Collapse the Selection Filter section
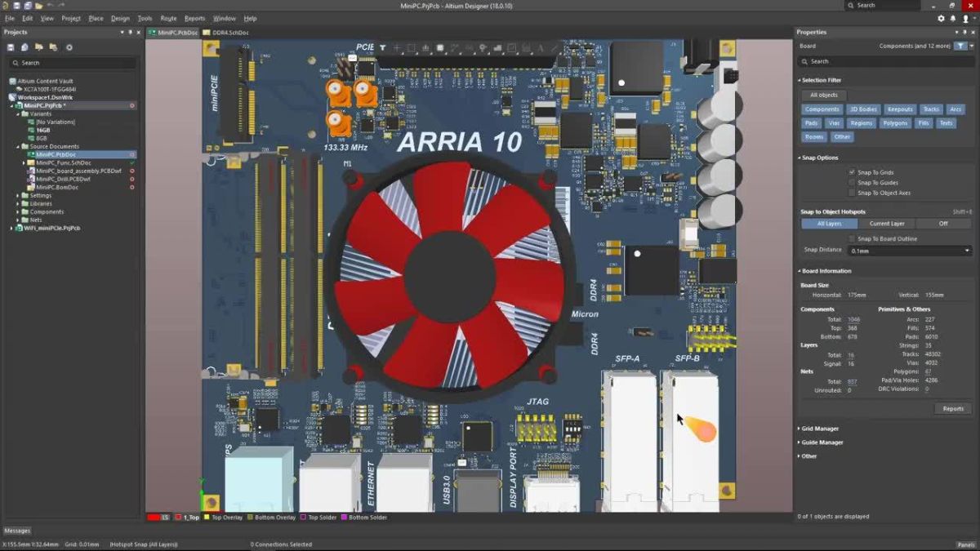Image resolution: width=980 pixels, height=551 pixels. point(800,80)
